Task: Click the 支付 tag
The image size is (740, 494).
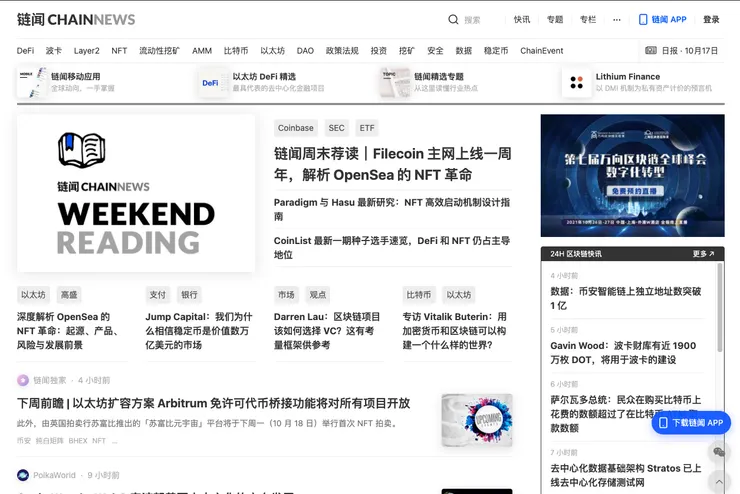Action: click(158, 295)
